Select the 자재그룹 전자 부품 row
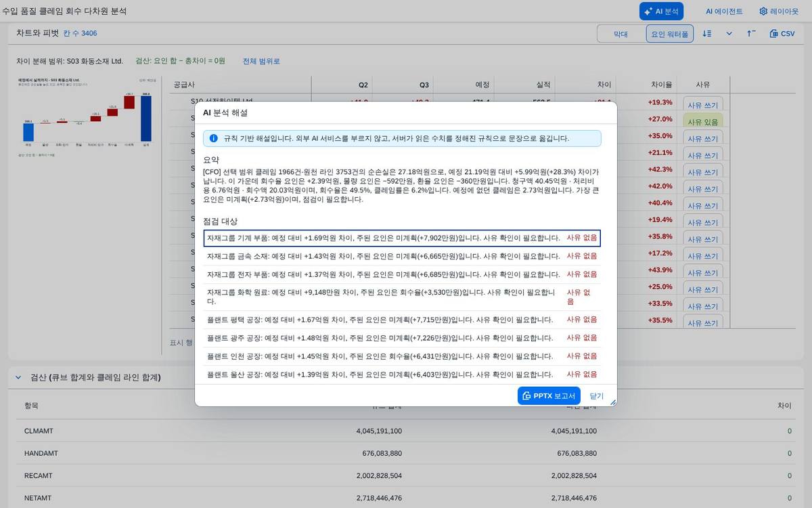This screenshot has width=812, height=508. point(402,274)
